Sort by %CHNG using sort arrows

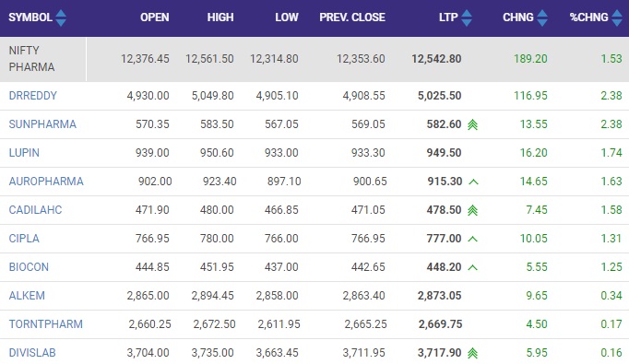pos(617,18)
